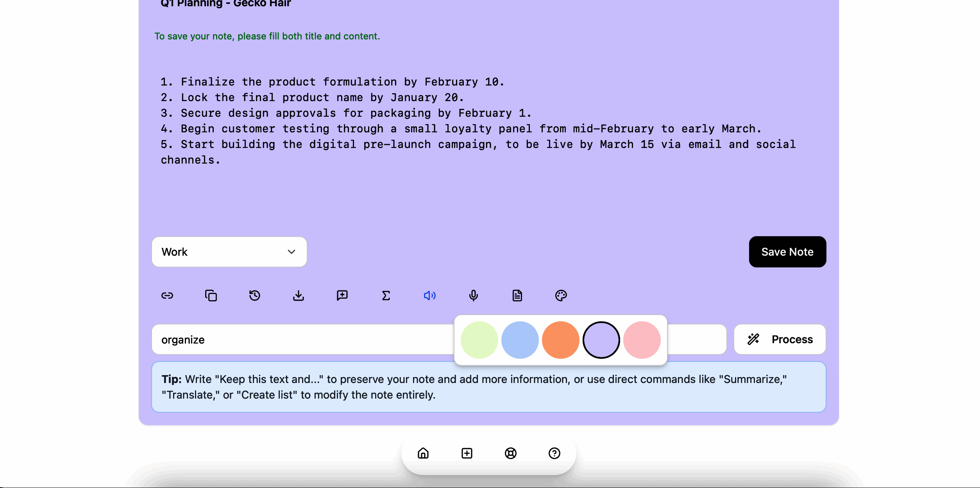
Task: Click the document template icon
Action: (517, 296)
